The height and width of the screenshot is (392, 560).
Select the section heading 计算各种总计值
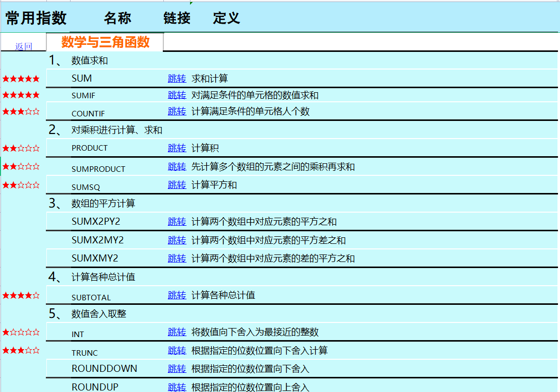103,277
